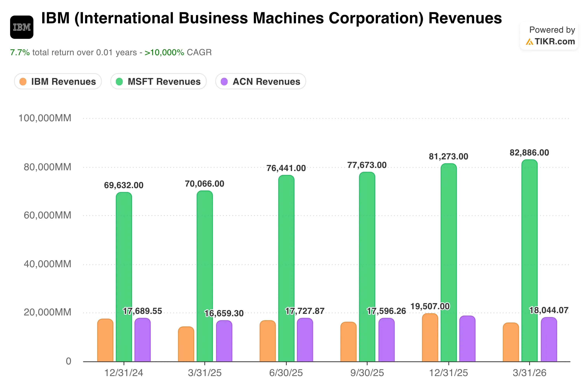Click the data label '16,659.30'

pos(224,313)
